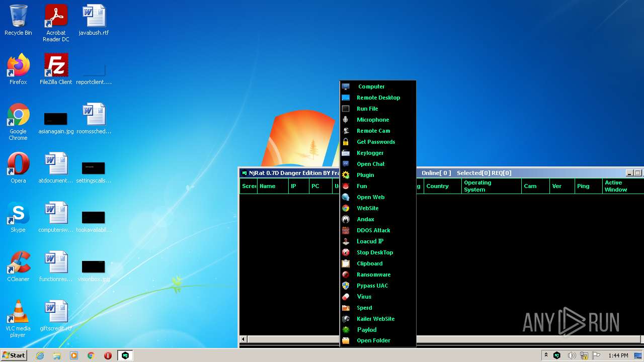Click the Windows Start button

pos(14,355)
